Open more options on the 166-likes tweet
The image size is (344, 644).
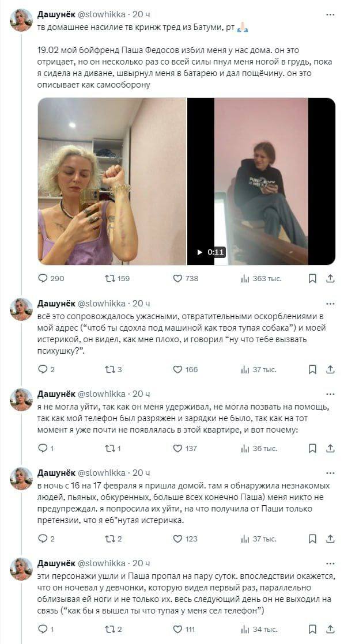330,304
